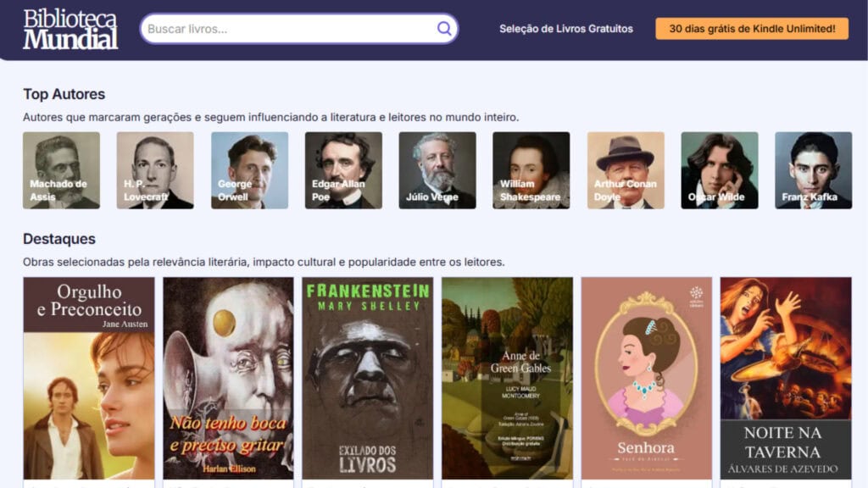This screenshot has height=488, width=868.
Task: Click the 'Autores que marcaram gerações' description text
Action: [x=270, y=117]
